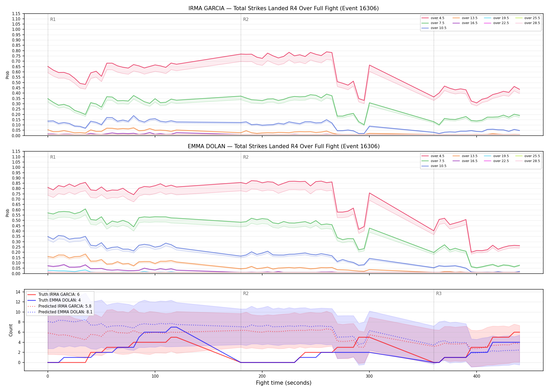Click x-axis tick label 100
This screenshot has height=392, width=549.
pos(155,376)
